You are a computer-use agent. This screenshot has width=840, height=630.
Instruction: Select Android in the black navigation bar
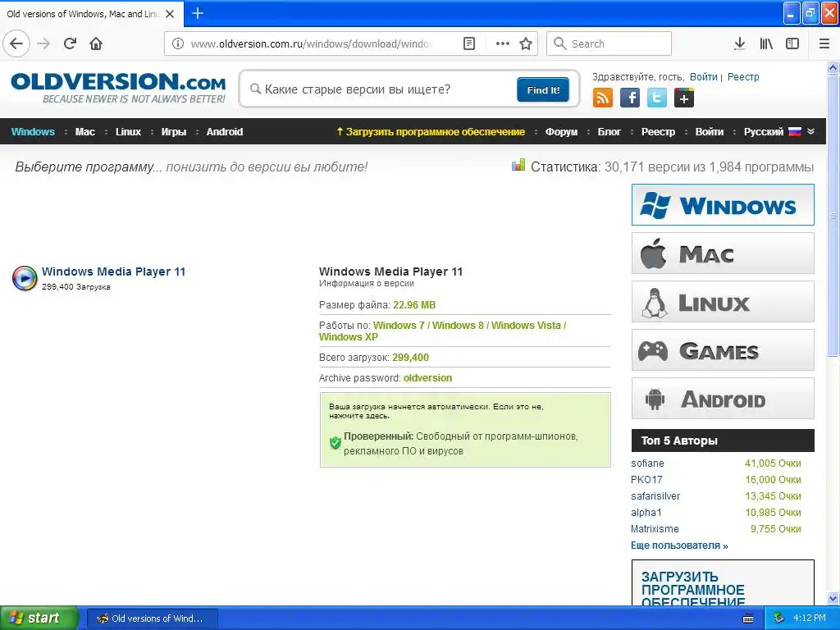click(225, 132)
